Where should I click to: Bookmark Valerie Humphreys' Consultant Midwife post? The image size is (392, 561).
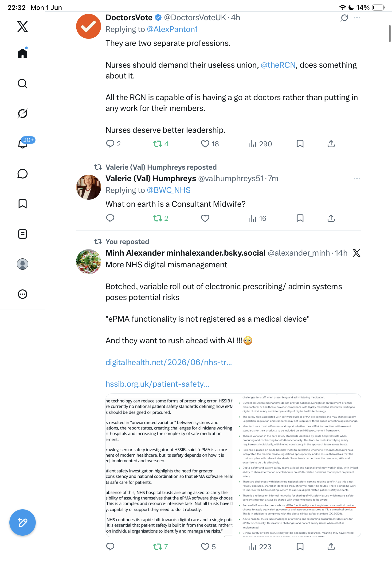tap(300, 218)
